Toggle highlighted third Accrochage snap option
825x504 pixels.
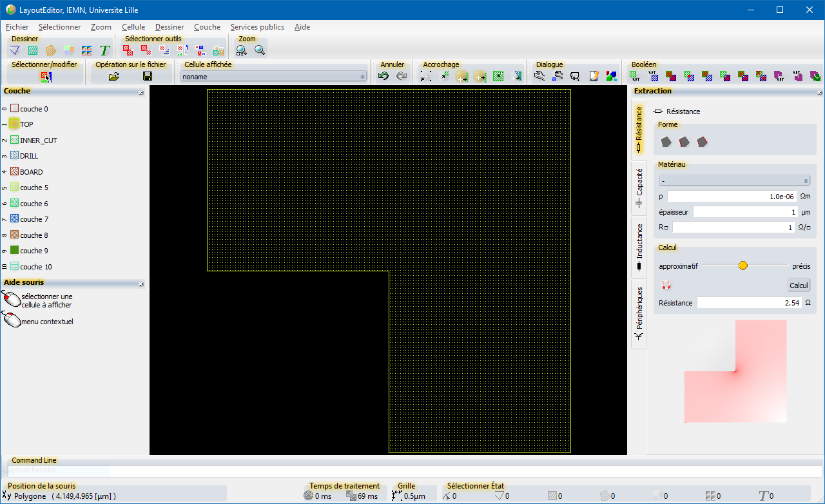click(x=462, y=76)
